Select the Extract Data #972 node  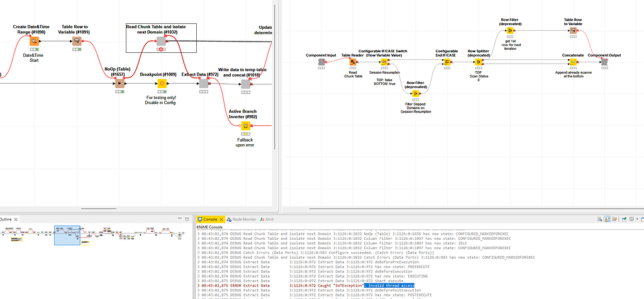click(x=203, y=84)
